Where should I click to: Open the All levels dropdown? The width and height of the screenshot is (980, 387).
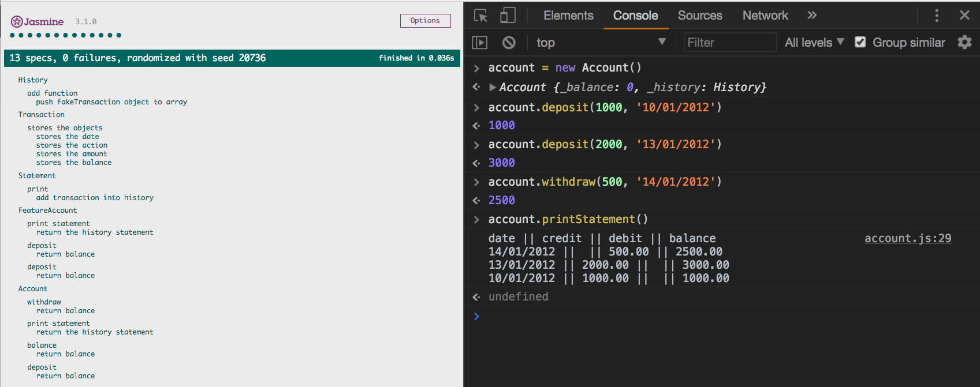(x=814, y=42)
